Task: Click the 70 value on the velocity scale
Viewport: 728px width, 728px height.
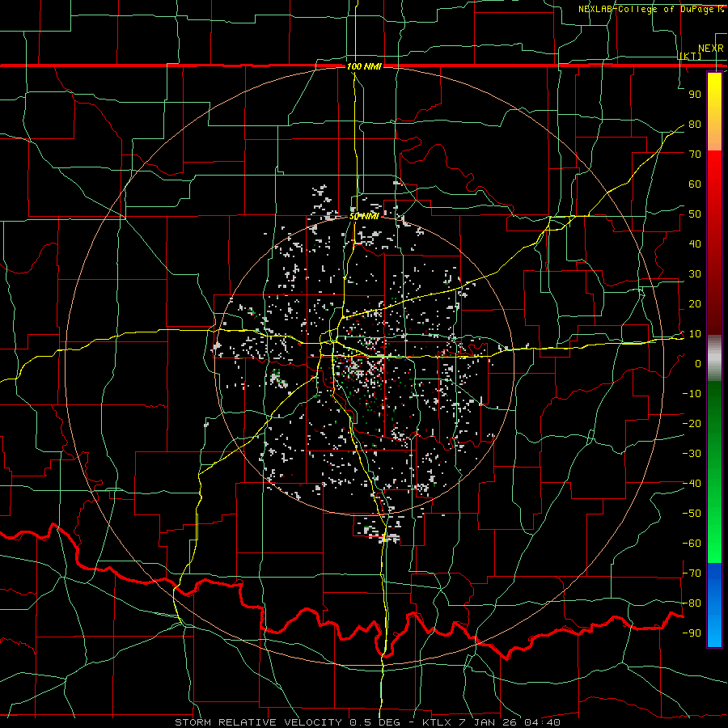Action: click(695, 154)
